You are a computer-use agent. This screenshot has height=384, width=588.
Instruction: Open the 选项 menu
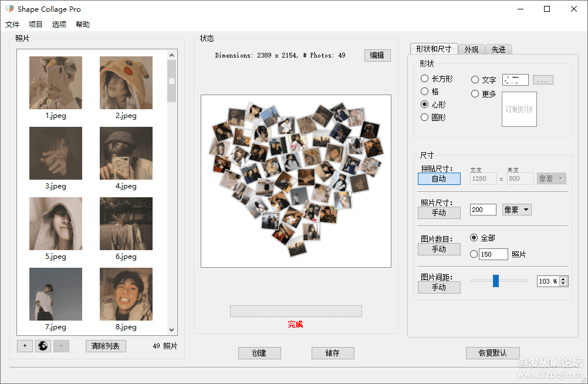point(58,24)
